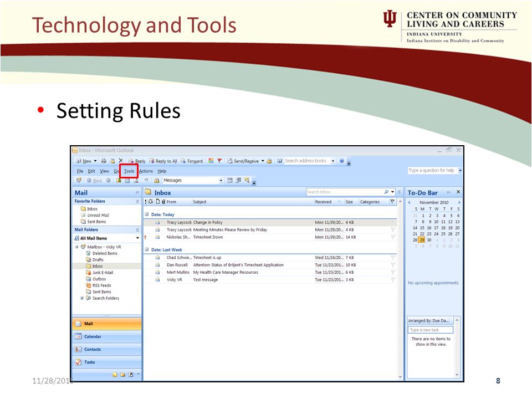Click the Categorize colored squares icon

211,161
